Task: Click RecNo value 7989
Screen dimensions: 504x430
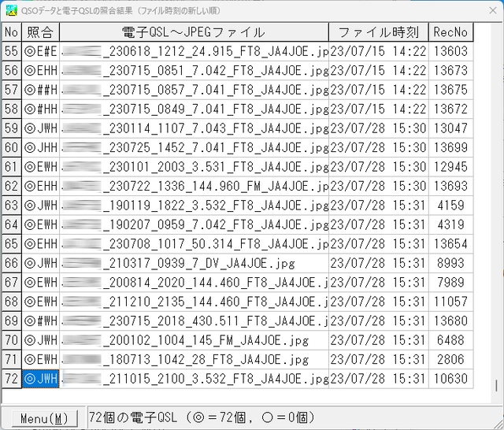Action: pos(450,283)
